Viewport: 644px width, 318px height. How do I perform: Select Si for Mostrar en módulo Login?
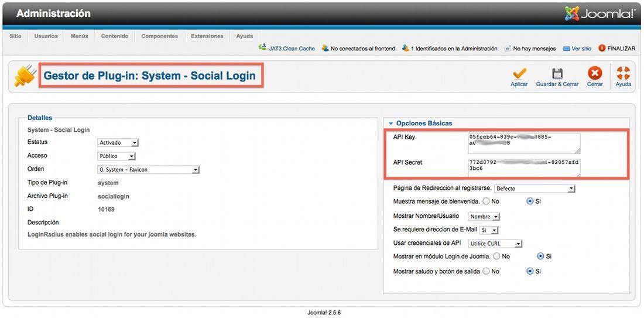(540, 256)
